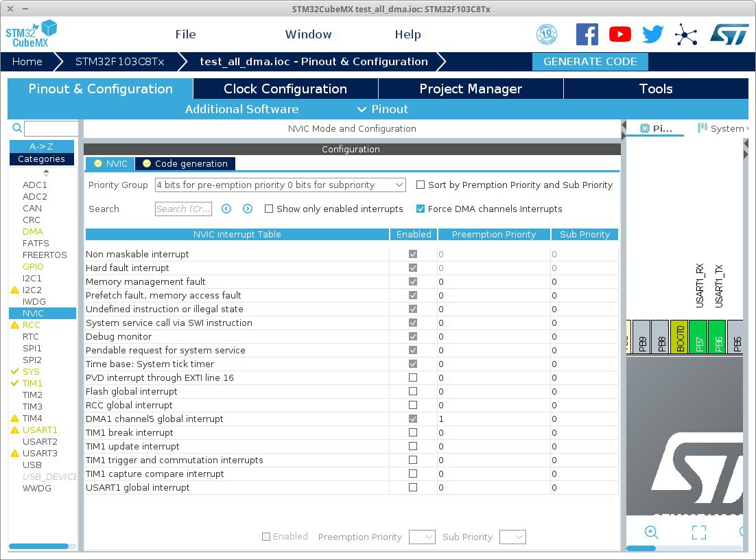The height and width of the screenshot is (560, 756).
Task: Toggle DMA1 channel5 global interrupt checkbox
Action: [413, 419]
